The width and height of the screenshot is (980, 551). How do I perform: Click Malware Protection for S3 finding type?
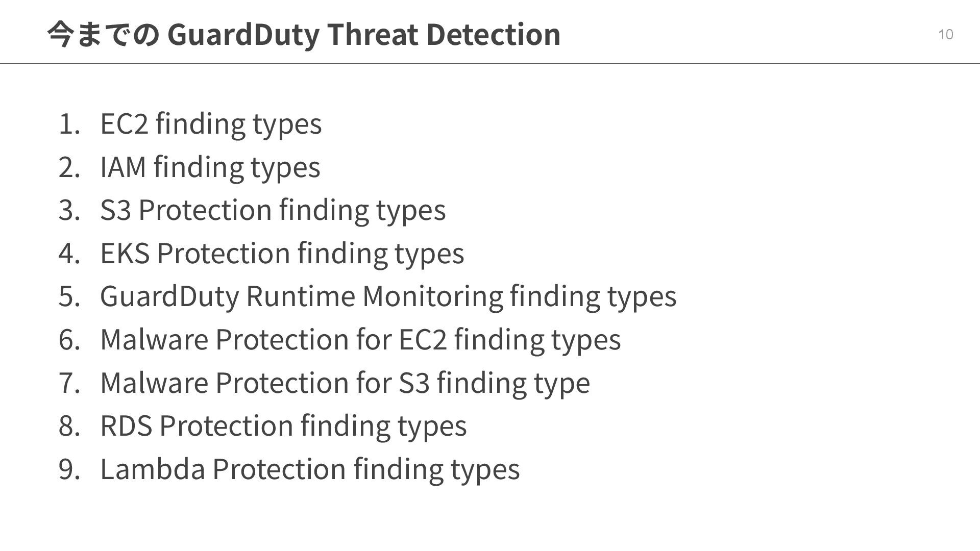(345, 383)
